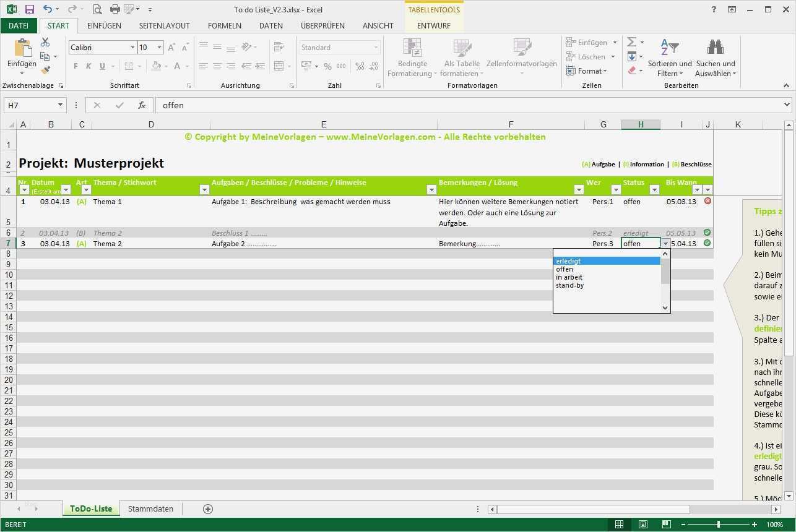Toggle italic formatting K button
Viewport: 796px width, 532px height.
point(89,66)
